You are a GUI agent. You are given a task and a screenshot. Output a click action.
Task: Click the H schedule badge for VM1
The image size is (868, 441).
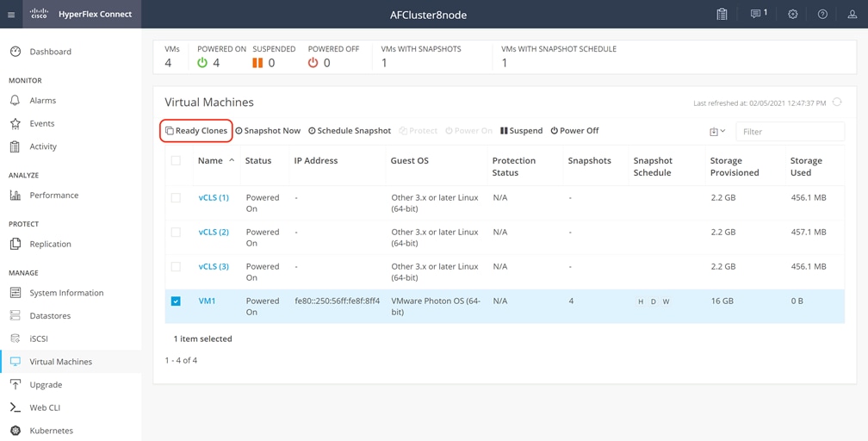pyautogui.click(x=641, y=301)
